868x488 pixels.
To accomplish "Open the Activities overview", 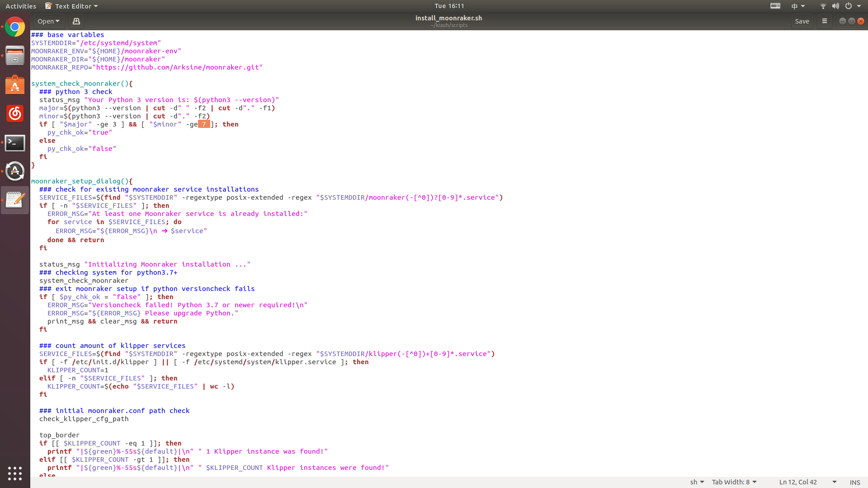I will click(20, 6).
